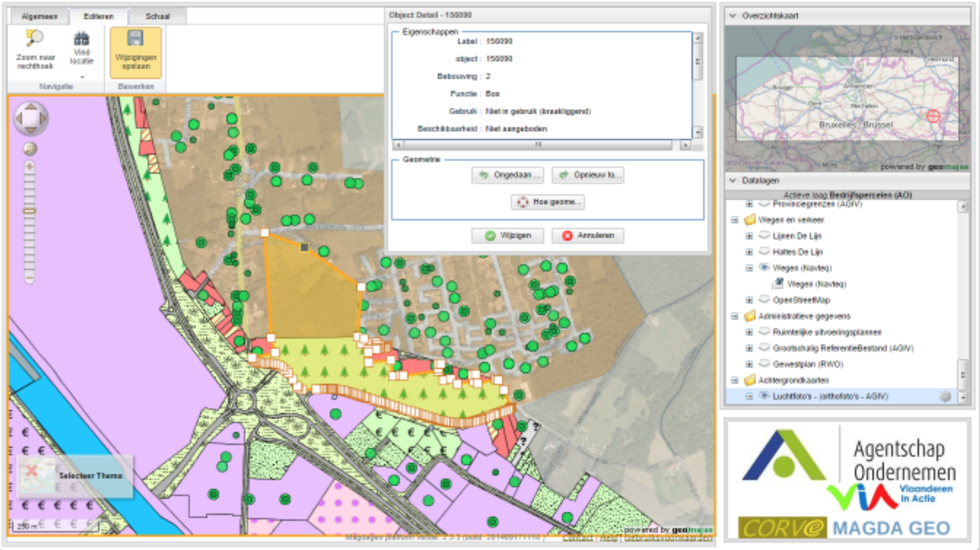This screenshot has width=980, height=550.
Task: Expand the Provinciegrenzen (AGIV) layer
Action: (x=749, y=204)
